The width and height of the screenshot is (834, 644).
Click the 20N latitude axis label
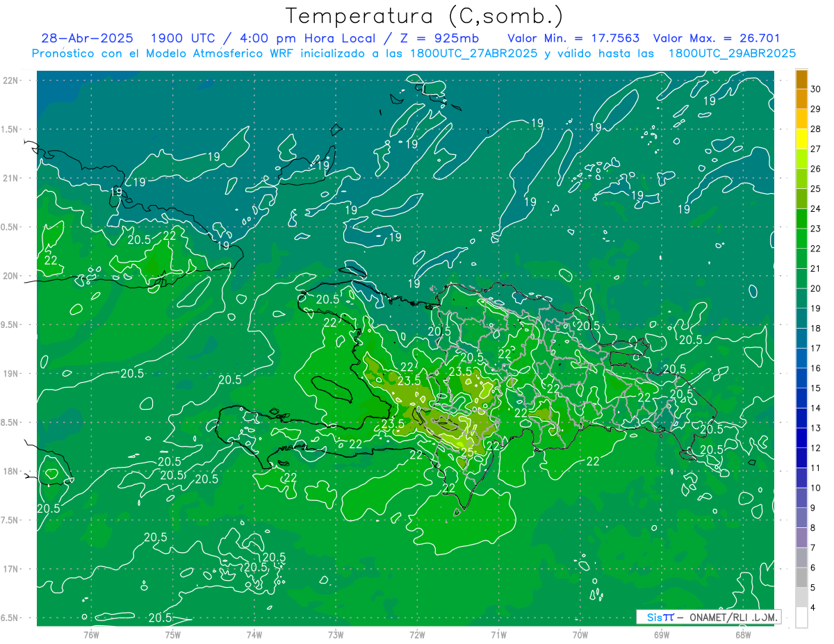(x=11, y=276)
